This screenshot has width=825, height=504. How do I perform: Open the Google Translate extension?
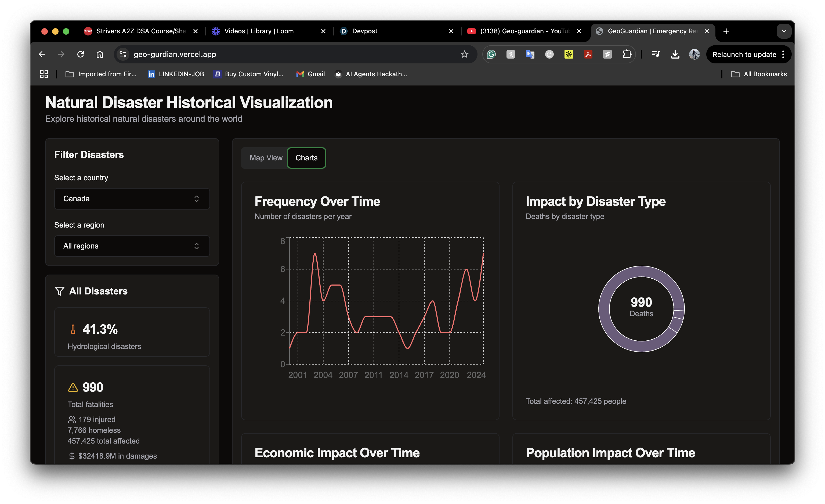[530, 54]
